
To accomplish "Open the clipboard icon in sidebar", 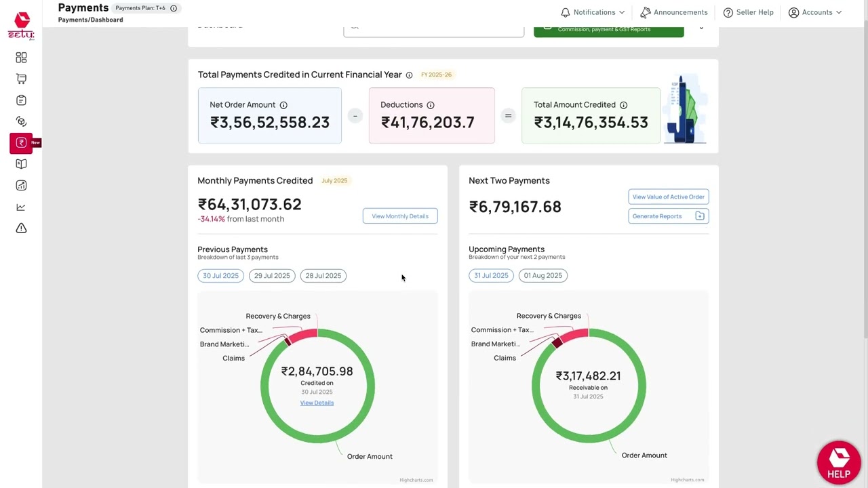I will point(21,100).
